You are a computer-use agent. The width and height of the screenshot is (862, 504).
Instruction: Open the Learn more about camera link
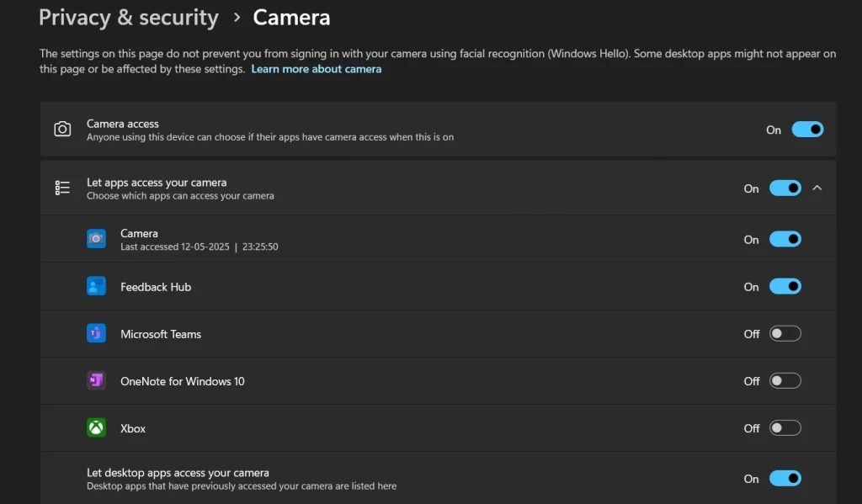coord(316,69)
